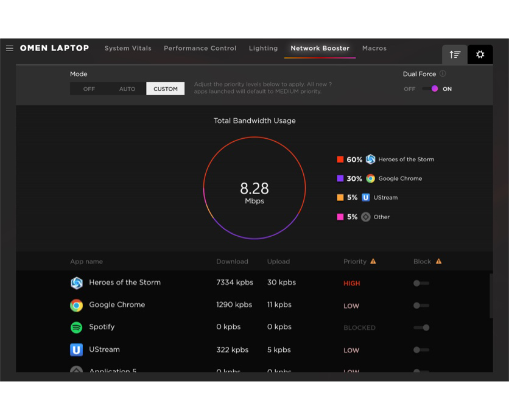Screen dimensions: 509x420
Task: Click the sort priority list icon
Action: 455,54
